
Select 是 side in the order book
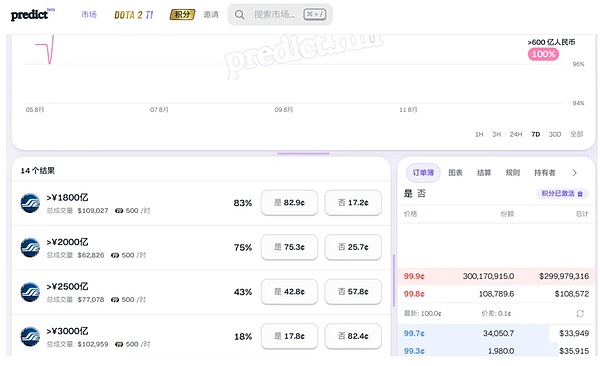[x=408, y=193]
